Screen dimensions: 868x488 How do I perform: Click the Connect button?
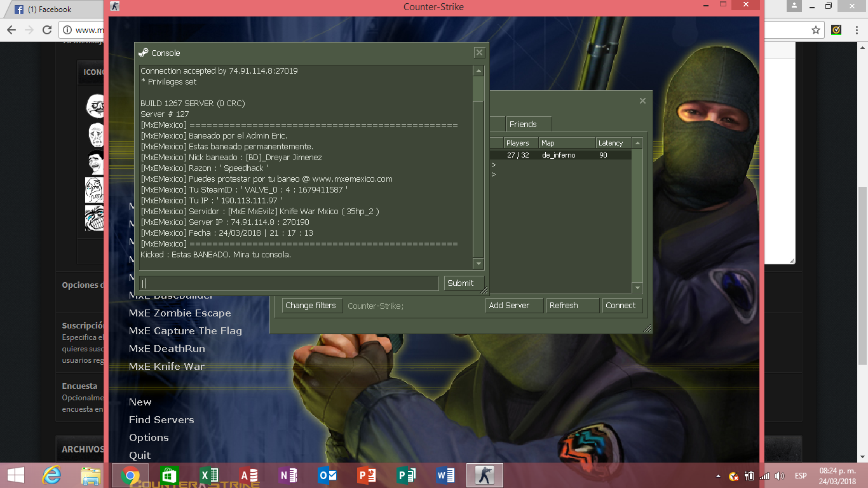[x=623, y=306]
